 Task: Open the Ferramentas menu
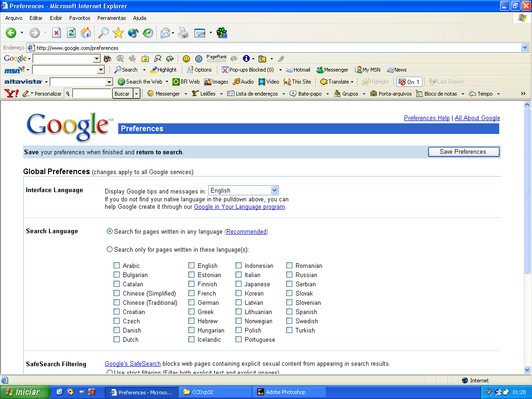click(x=112, y=18)
